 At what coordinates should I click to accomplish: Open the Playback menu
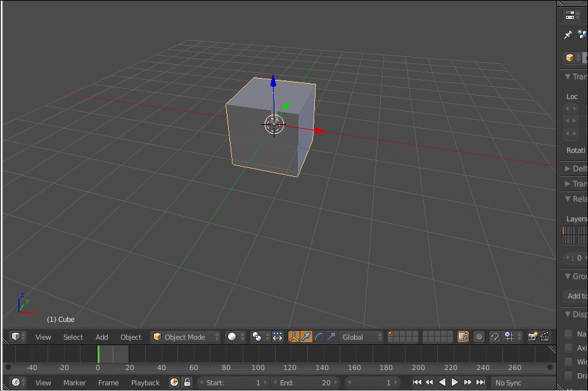145,383
